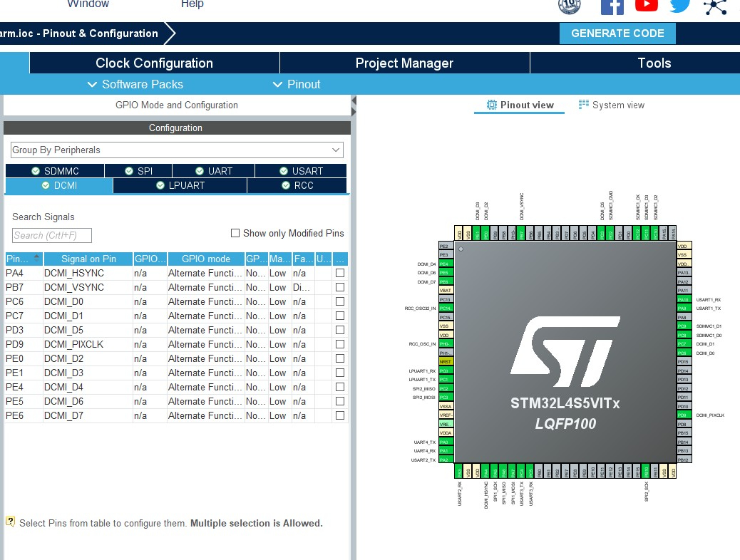Open the Clock Configuration tab
740x560 pixels.
click(154, 63)
